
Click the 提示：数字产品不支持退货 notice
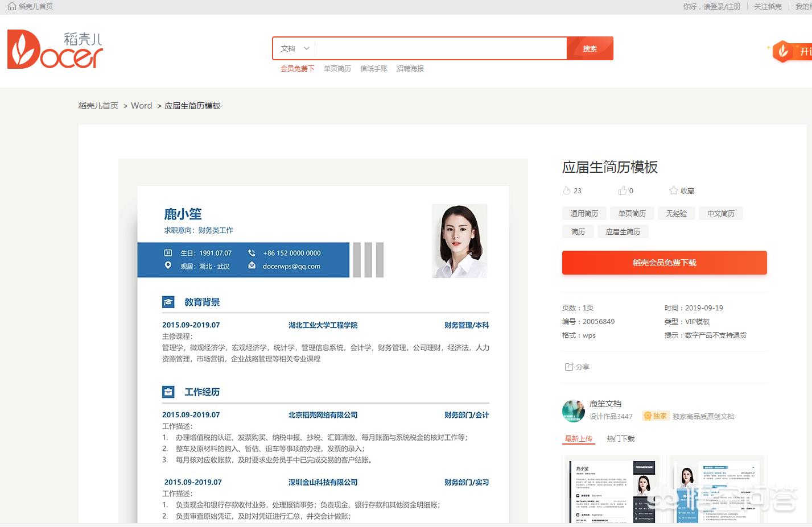(706, 335)
